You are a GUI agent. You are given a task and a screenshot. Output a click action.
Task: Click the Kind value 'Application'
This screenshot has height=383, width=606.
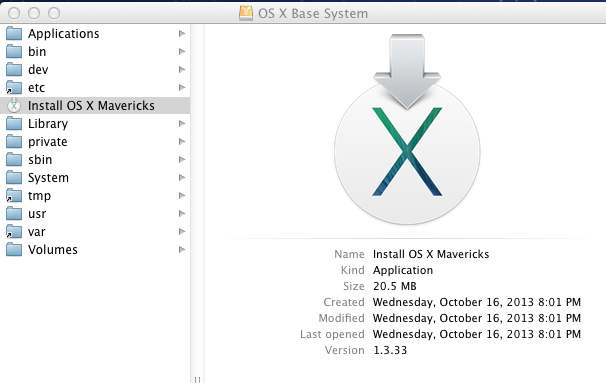(403, 270)
